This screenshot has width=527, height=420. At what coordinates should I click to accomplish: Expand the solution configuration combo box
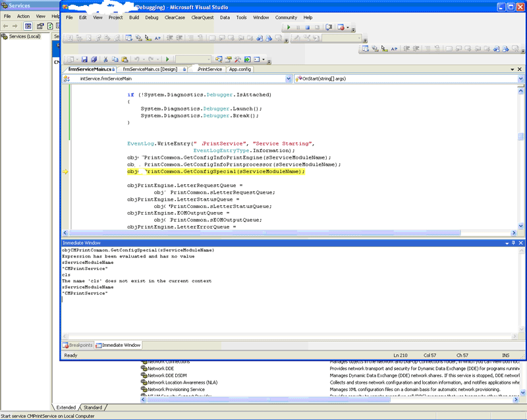click(208, 59)
